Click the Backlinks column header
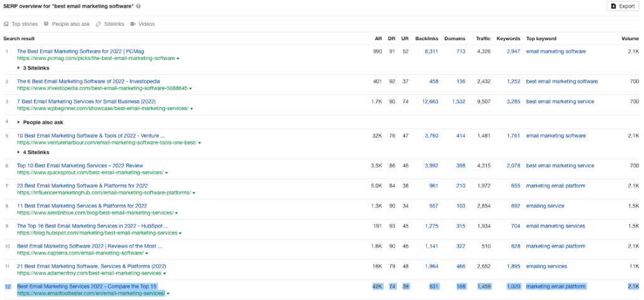This screenshot has width=644, height=300. (427, 38)
